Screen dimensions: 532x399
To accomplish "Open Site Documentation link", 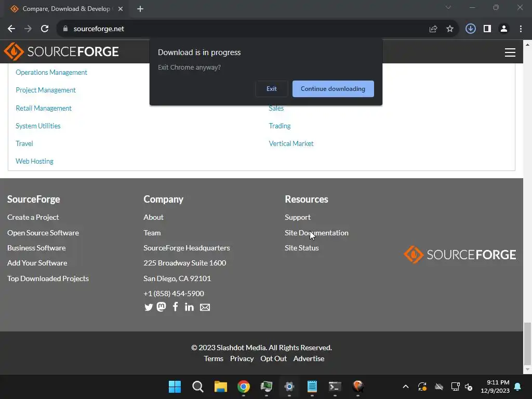I will click(x=316, y=233).
